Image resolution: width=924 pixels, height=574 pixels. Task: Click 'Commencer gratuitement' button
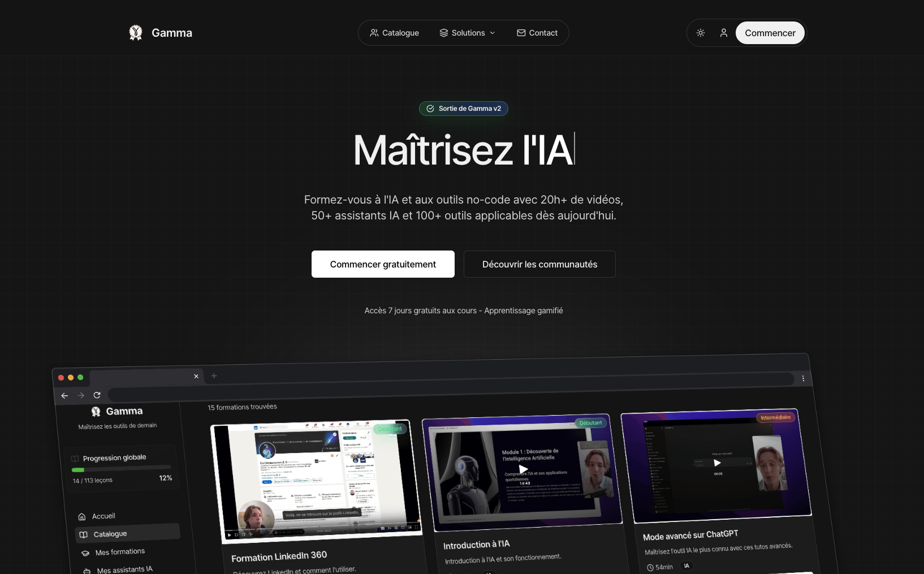pos(383,264)
